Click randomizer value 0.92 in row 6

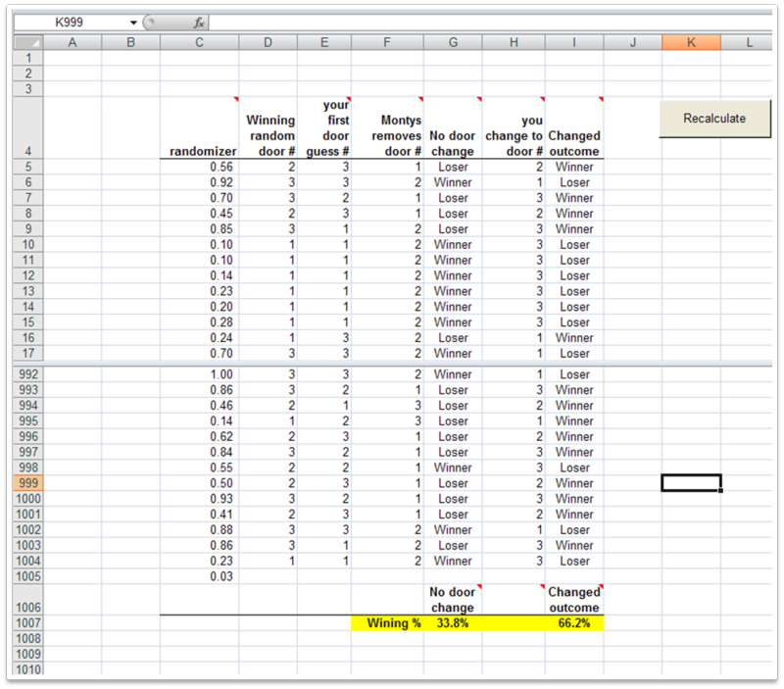200,182
